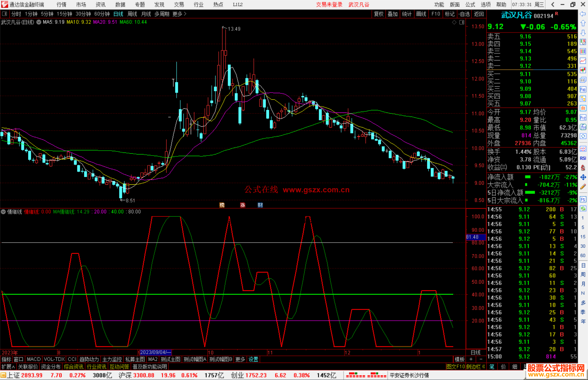Viewport: 588px width, 380px height.
Task: Open the f(x) formula sidebar icon
Action: coord(583,127)
